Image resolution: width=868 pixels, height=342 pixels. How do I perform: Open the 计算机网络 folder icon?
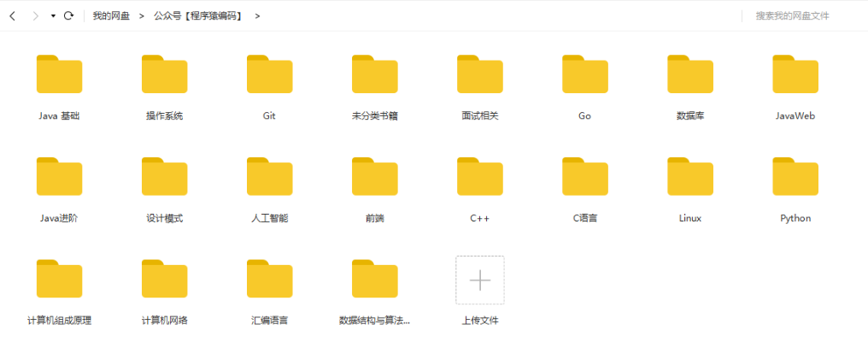(x=164, y=278)
